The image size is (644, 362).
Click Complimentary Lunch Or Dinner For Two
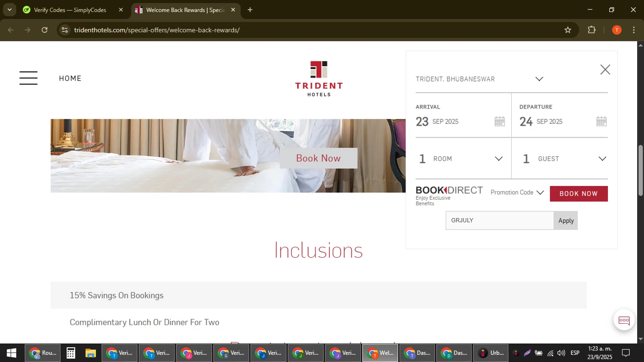(x=144, y=322)
